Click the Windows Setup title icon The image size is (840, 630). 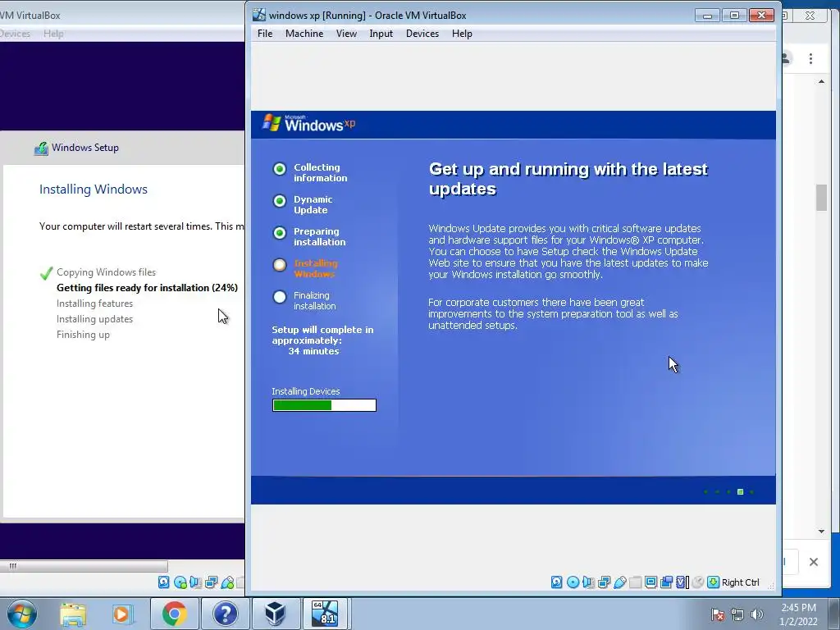click(x=41, y=148)
